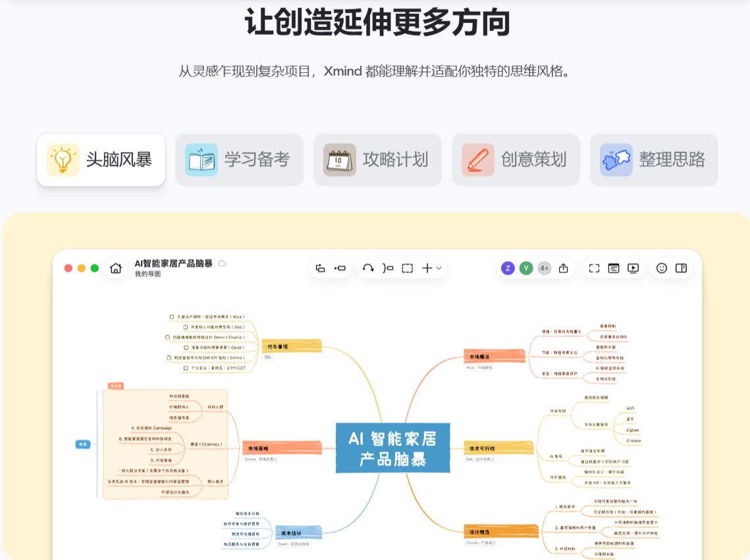Select the WiFi subtopic

(630, 409)
